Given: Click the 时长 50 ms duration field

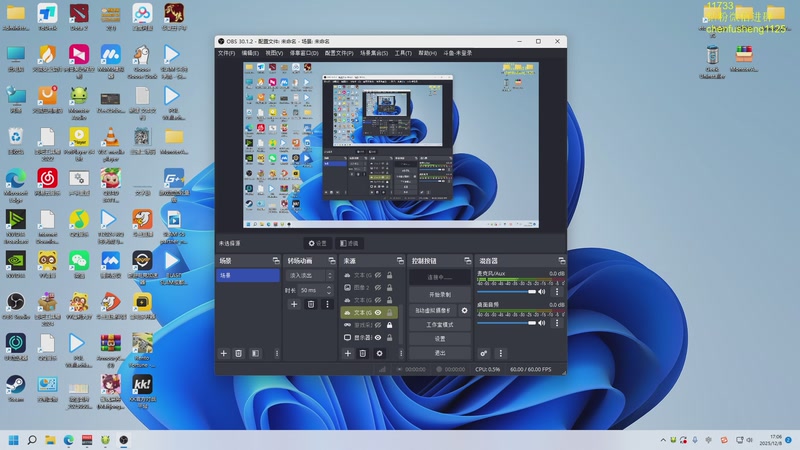Looking at the screenshot, I should (315, 290).
